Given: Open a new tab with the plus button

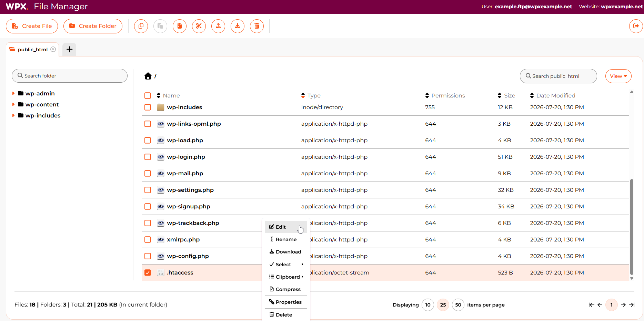Looking at the screenshot, I should click(69, 49).
